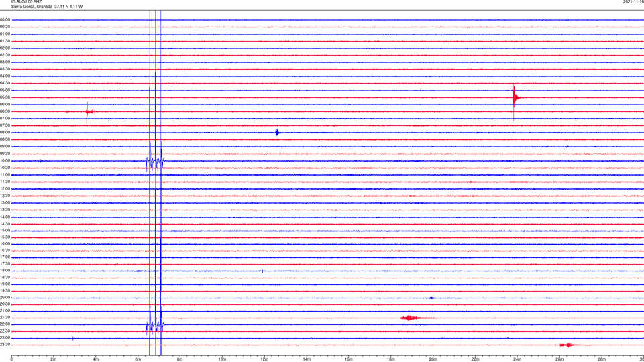Click the 10m tick label on the axis
This screenshot has height=362, width=644.
[222, 359]
